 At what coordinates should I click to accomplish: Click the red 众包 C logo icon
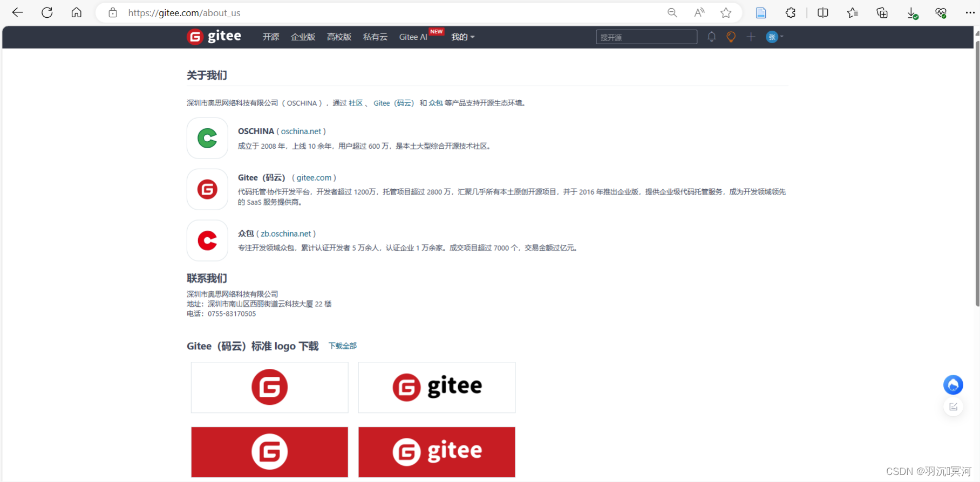click(207, 240)
